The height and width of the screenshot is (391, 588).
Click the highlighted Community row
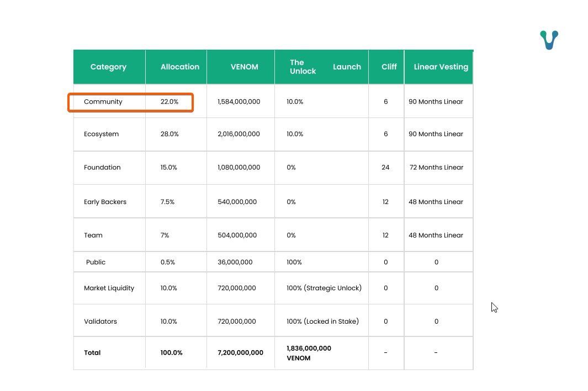click(130, 101)
